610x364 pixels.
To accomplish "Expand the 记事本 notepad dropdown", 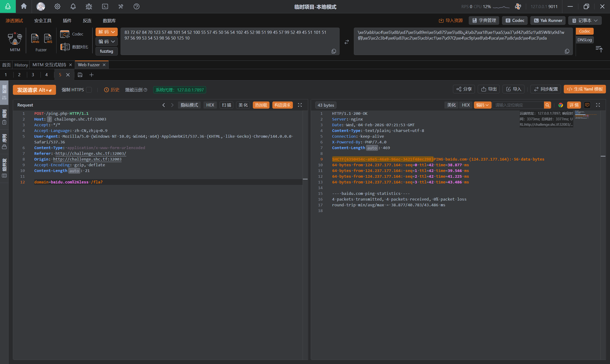I will click(x=585, y=20).
